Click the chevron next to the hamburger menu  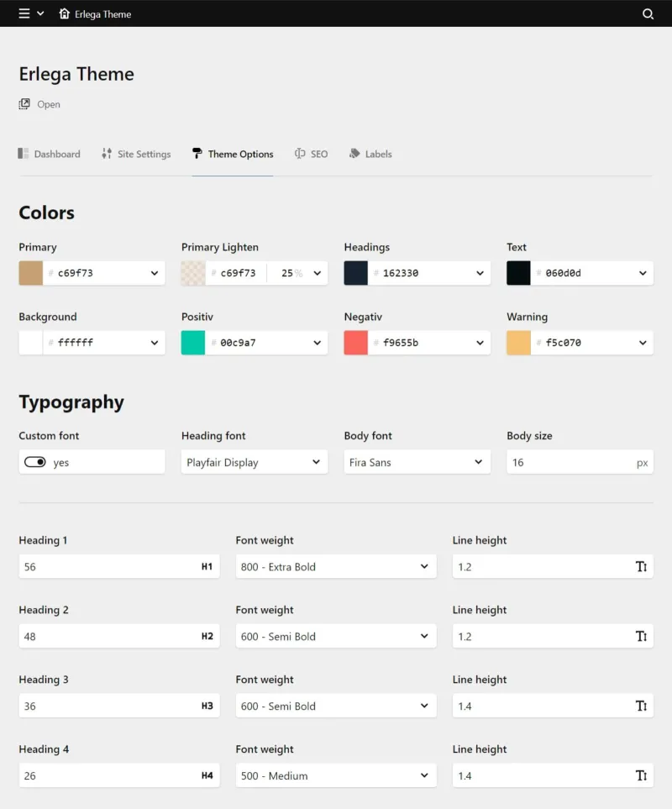[x=39, y=13]
